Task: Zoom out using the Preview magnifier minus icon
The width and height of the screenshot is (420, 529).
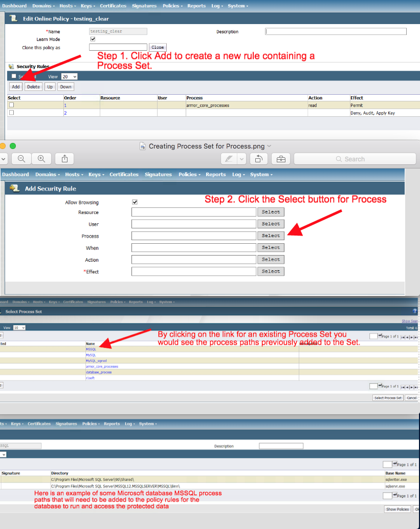Action: coord(21,159)
